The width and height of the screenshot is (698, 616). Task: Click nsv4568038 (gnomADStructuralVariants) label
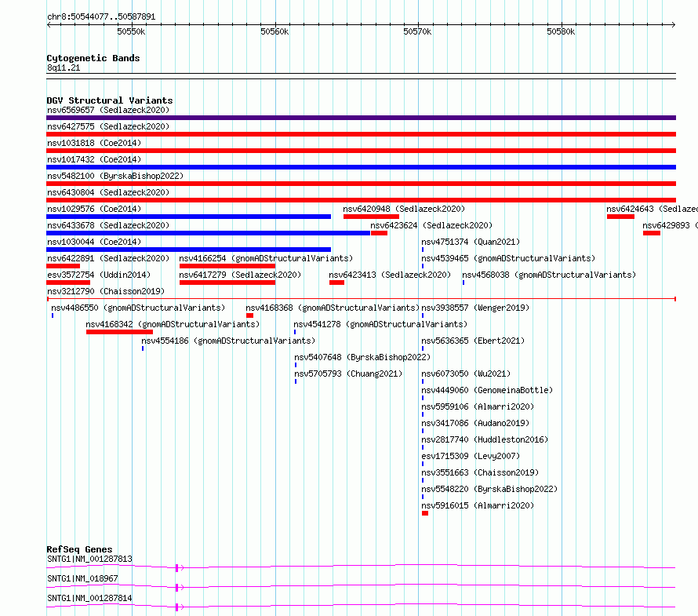click(x=549, y=275)
